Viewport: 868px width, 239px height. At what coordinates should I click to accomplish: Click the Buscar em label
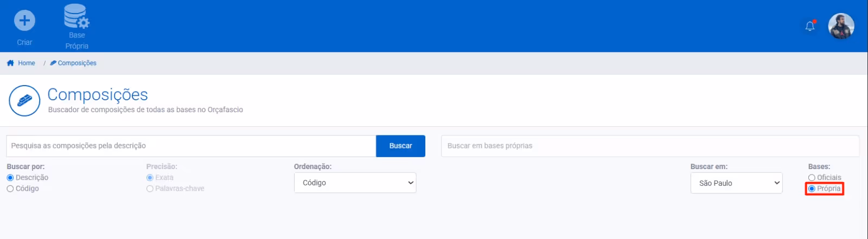coord(709,166)
